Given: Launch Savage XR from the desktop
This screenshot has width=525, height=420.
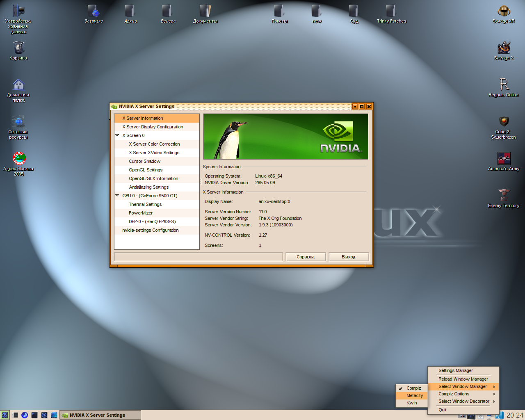Looking at the screenshot, I should (x=504, y=14).
